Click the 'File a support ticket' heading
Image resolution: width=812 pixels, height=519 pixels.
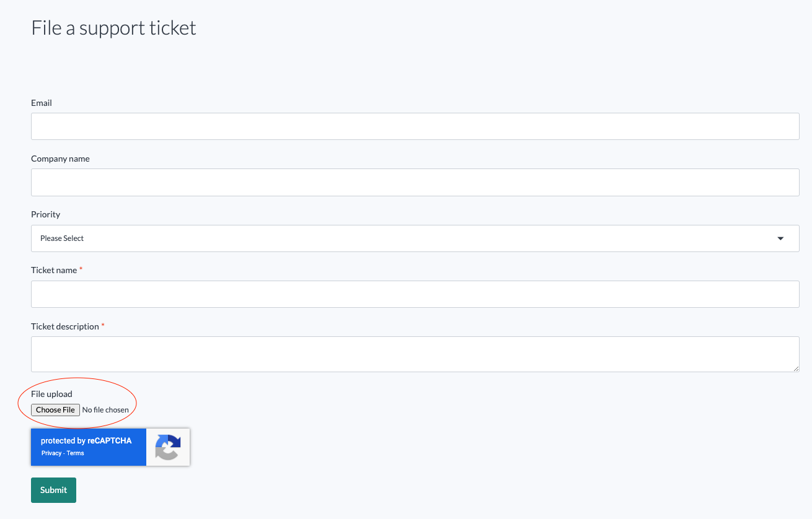pyautogui.click(x=113, y=27)
